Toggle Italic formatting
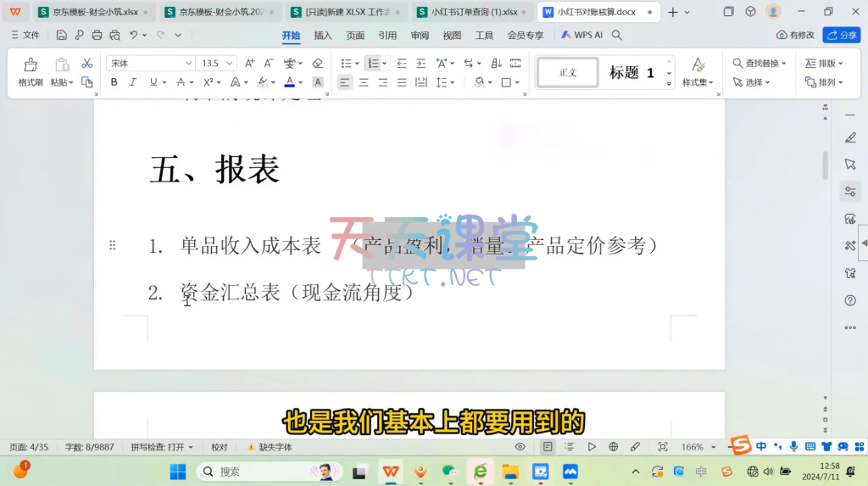868x486 pixels. 133,82
